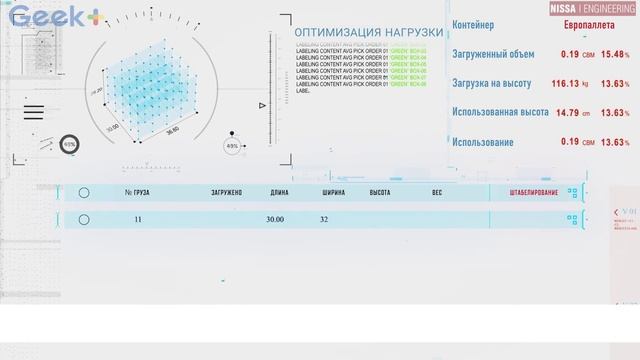
Task: Click the length value 30.00 in the cargo row
Action: coord(275,220)
